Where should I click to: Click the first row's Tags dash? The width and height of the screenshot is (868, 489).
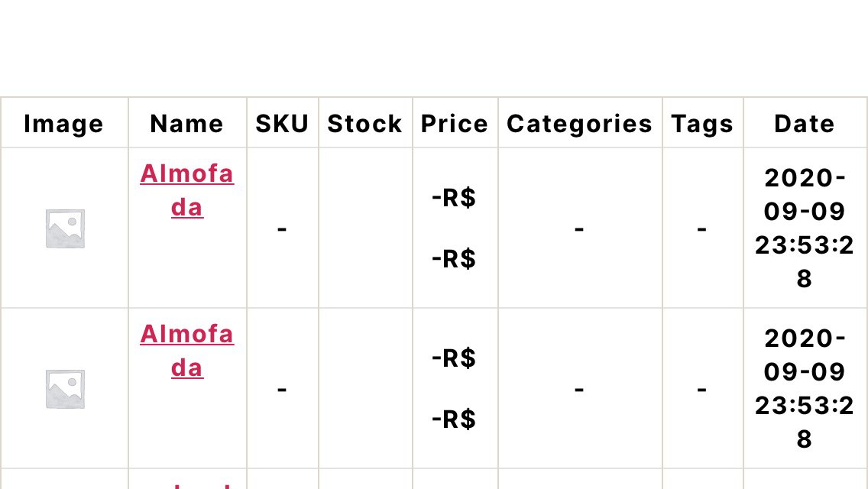click(701, 228)
